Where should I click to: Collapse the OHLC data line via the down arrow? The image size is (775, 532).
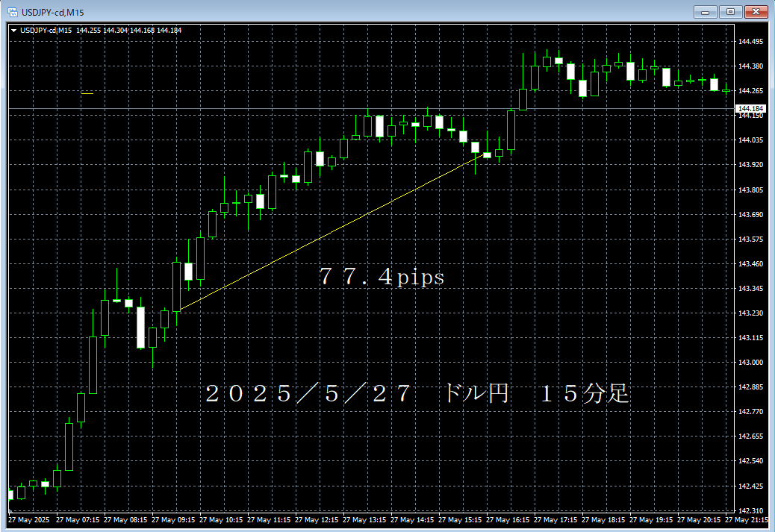tap(14, 31)
